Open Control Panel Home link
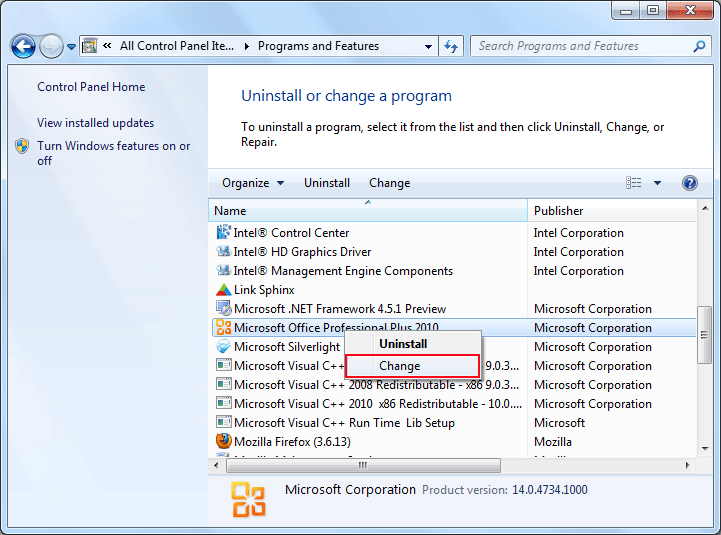Screen dimensions: 721x535 [x=91, y=87]
